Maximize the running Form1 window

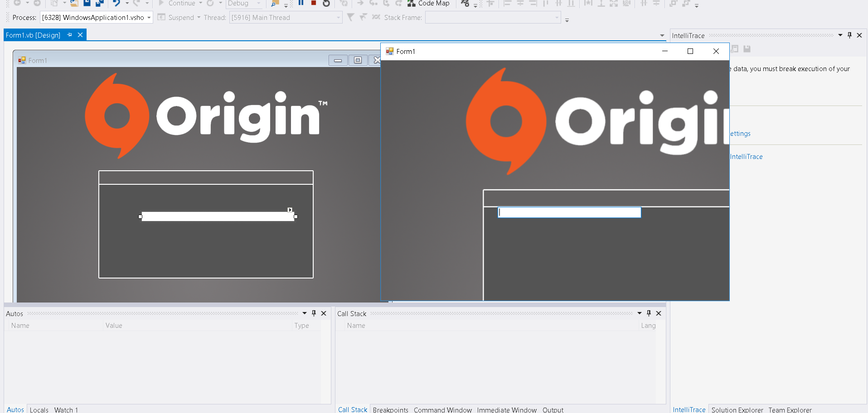point(690,51)
